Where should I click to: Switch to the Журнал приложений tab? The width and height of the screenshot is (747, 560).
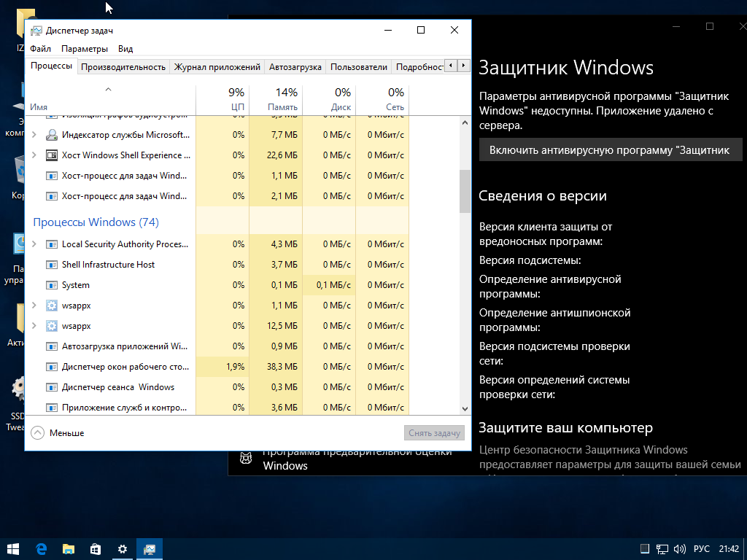[217, 67]
